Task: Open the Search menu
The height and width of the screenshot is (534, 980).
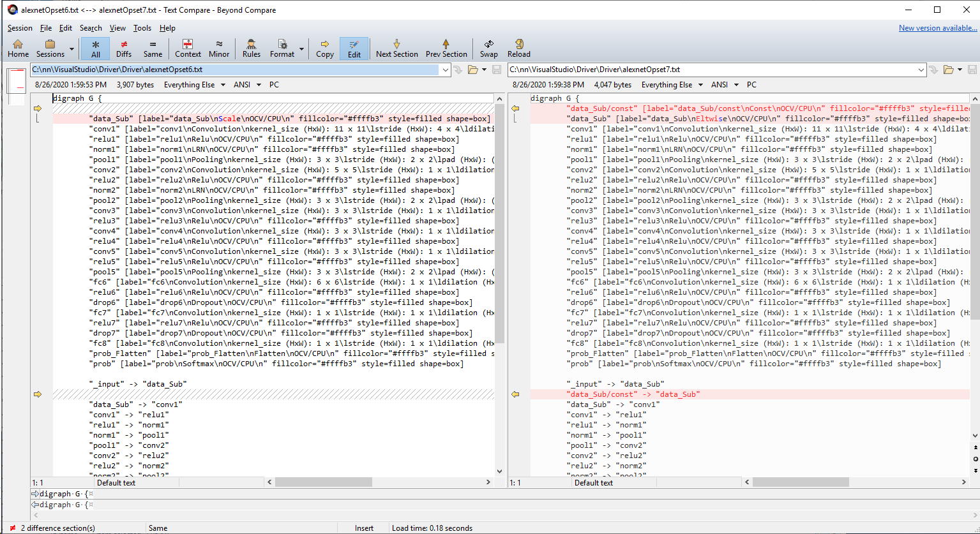Action: click(91, 27)
